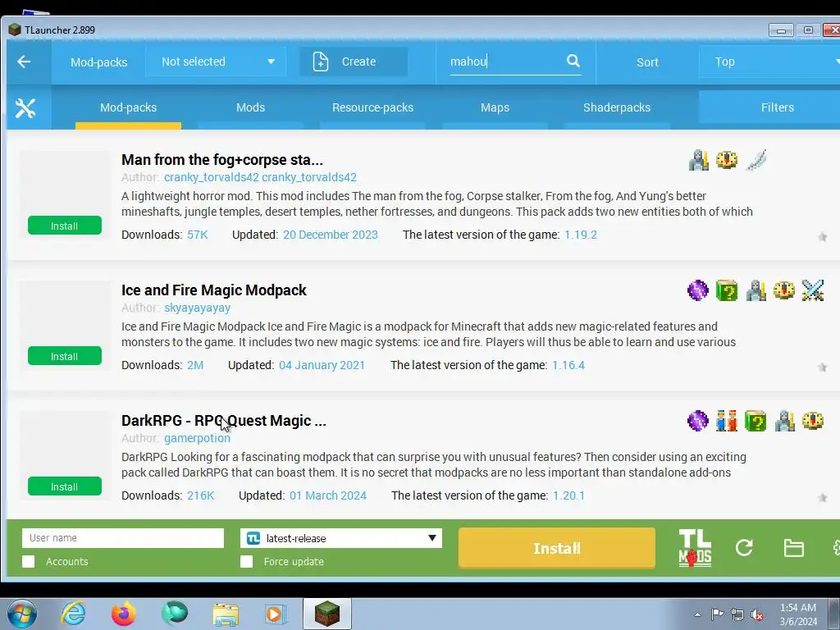The height and width of the screenshot is (630, 840).
Task: Click the 1.20.1 game version value
Action: click(x=568, y=495)
